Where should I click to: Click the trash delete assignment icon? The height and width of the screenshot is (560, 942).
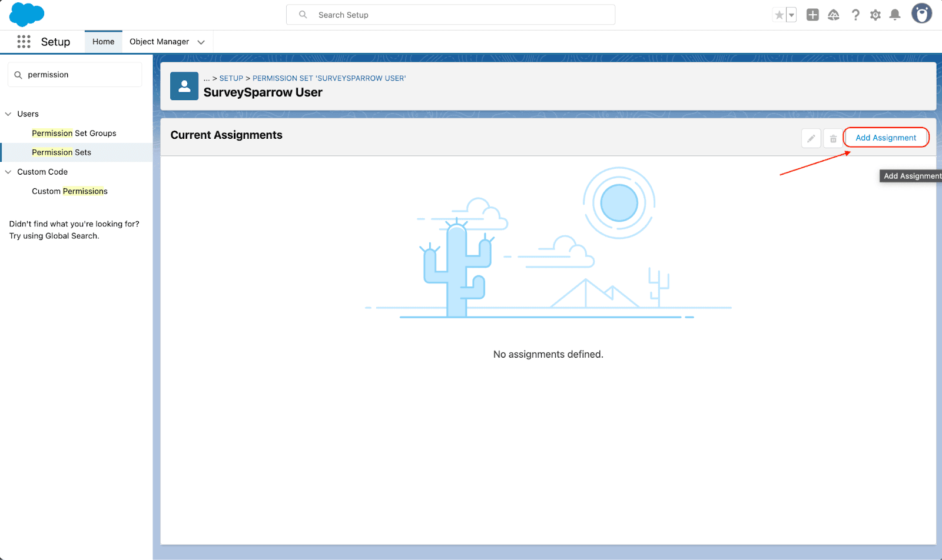click(833, 138)
